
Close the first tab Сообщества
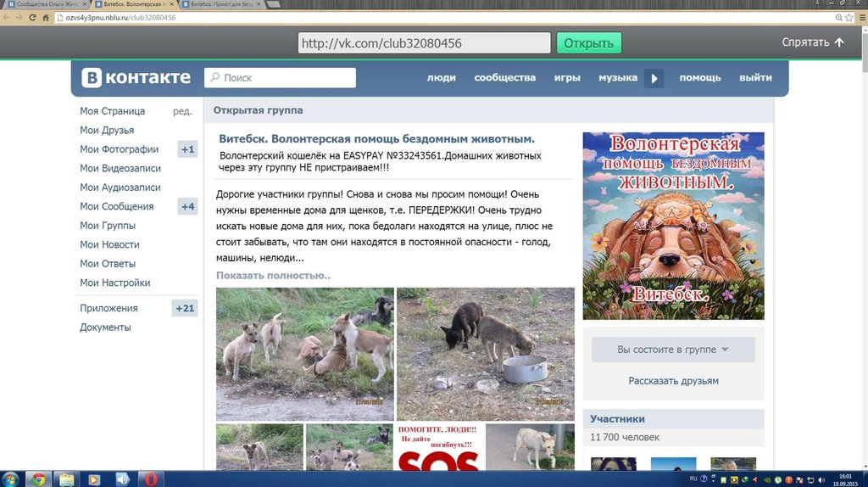click(x=84, y=4)
